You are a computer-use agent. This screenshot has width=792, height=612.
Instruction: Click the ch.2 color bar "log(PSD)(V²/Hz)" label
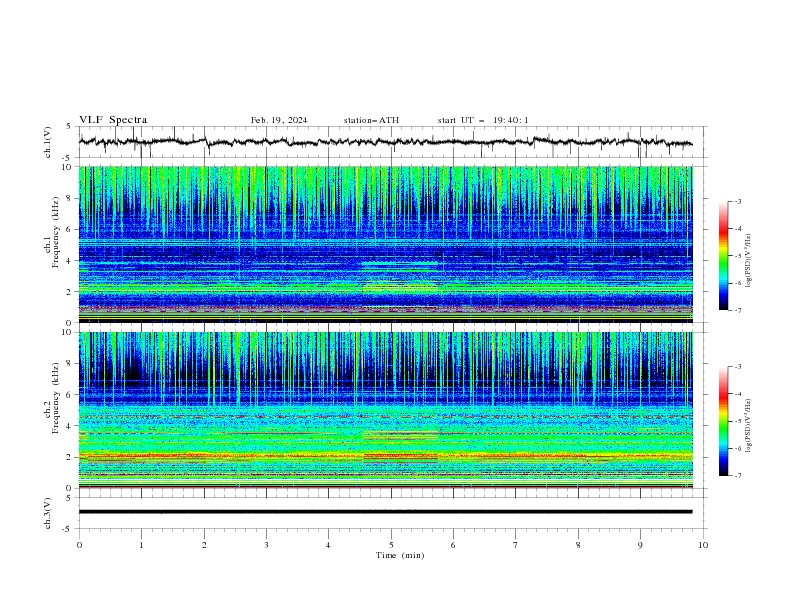coord(749,426)
